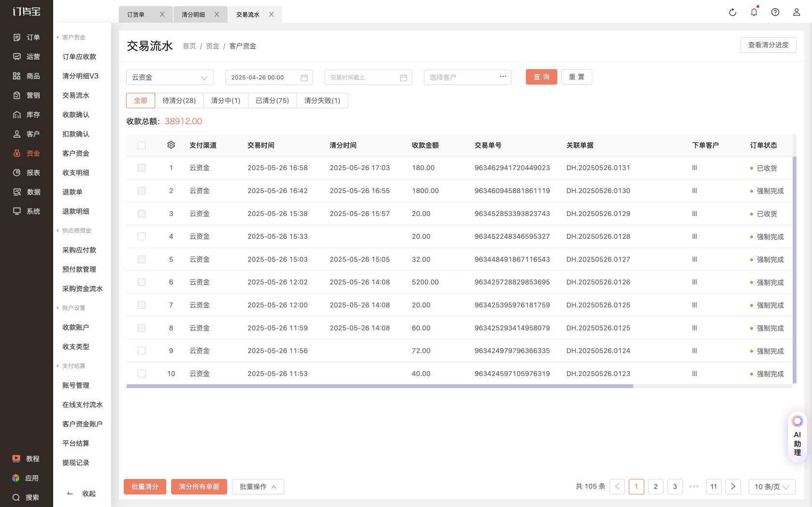Check the row 3 checkbox

click(142, 214)
